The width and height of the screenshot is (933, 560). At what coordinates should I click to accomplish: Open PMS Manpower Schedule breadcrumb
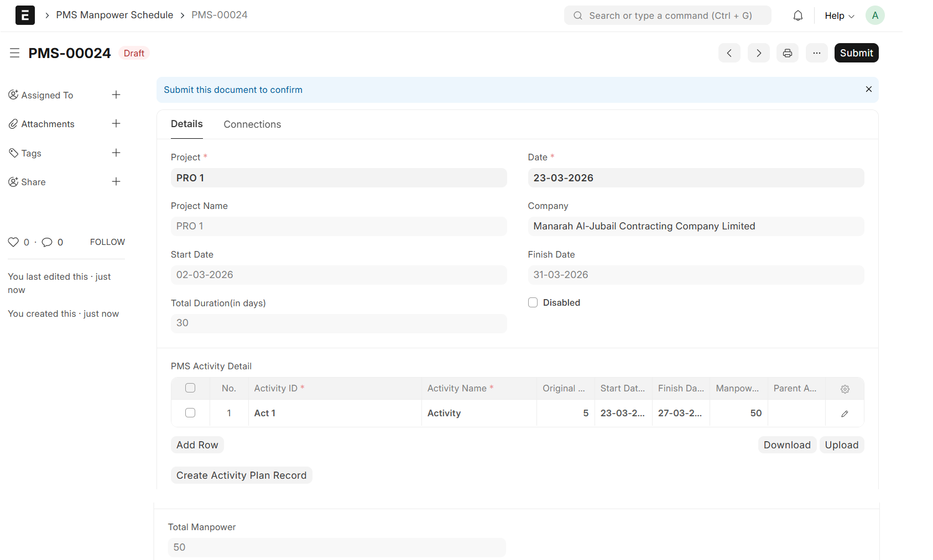click(114, 15)
